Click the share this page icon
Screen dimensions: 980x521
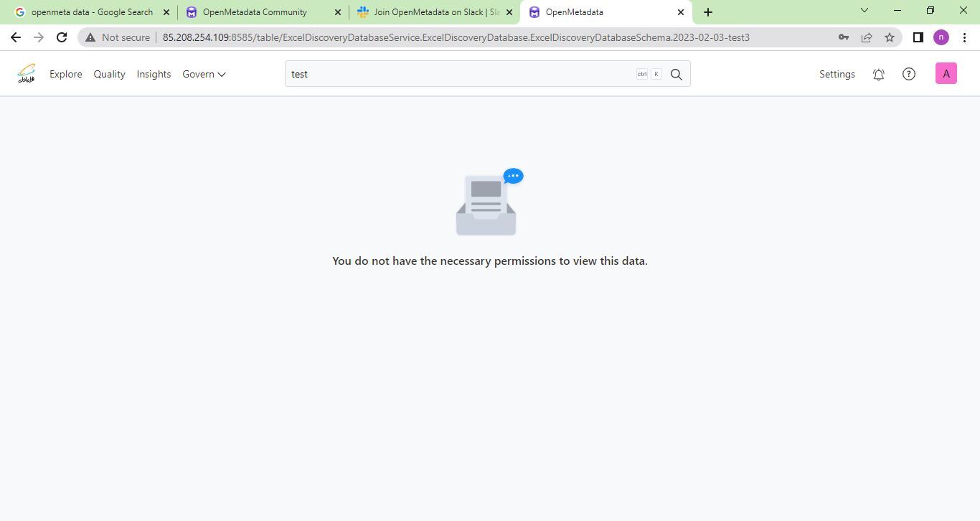click(867, 37)
